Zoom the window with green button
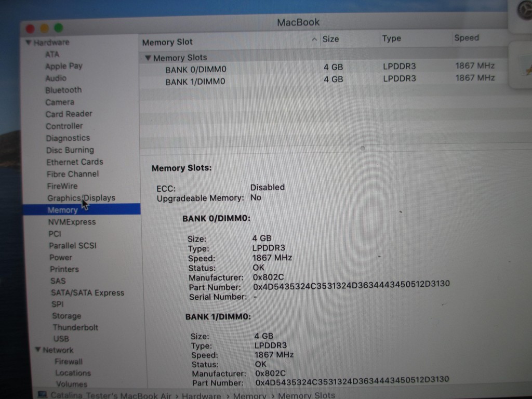 [x=59, y=28]
